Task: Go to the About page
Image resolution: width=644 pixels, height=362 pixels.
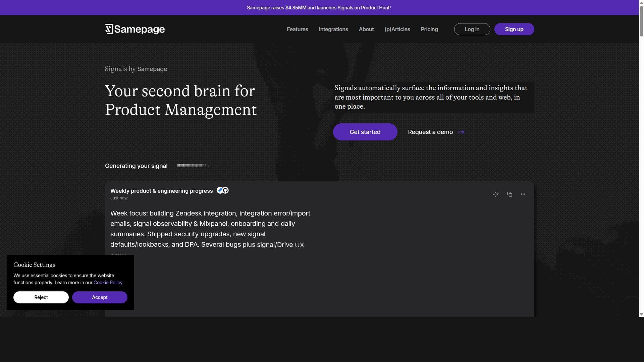Action: tap(366, 29)
